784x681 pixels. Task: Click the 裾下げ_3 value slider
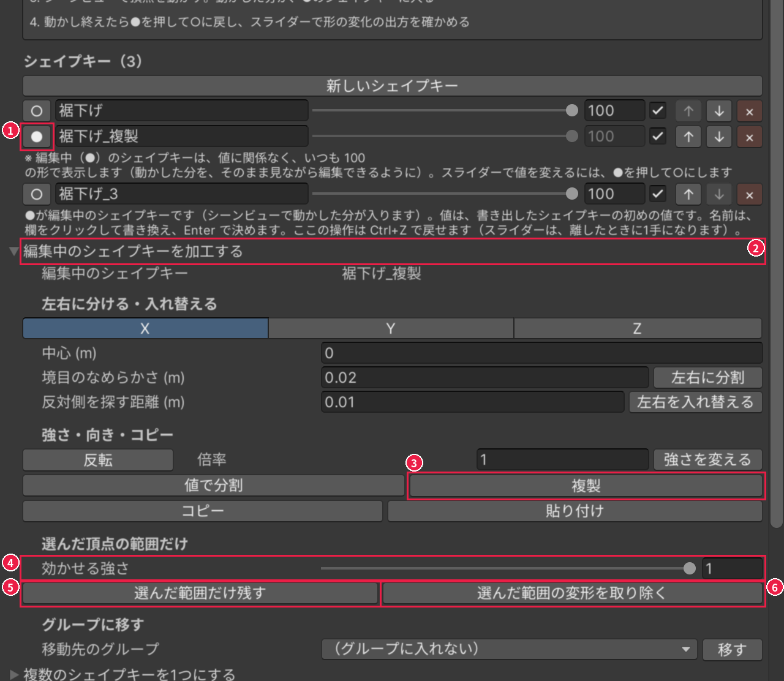[x=445, y=194]
